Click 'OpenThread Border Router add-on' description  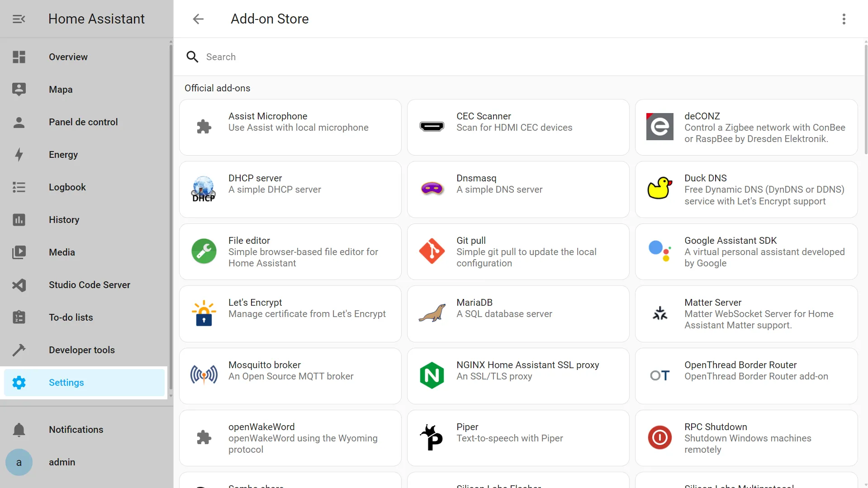point(756,376)
